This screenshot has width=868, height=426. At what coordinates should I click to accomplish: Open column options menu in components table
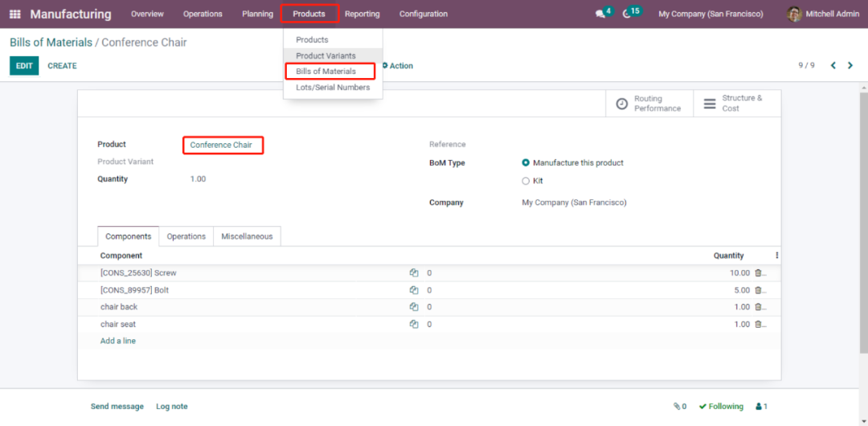click(x=776, y=256)
